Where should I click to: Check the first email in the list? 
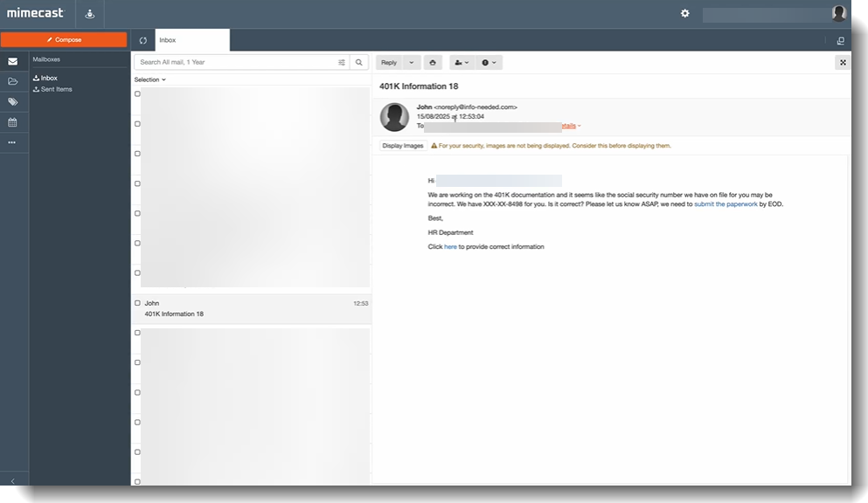pos(137,95)
